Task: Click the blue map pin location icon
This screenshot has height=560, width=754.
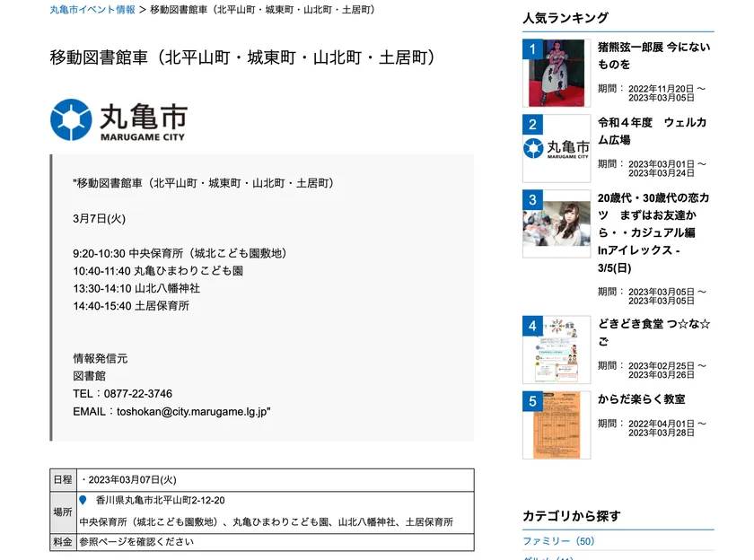Action: (83, 501)
